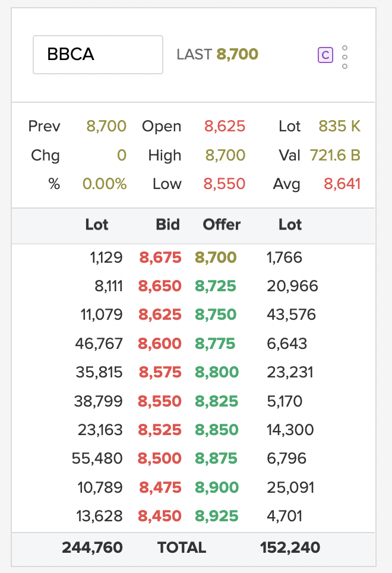The width and height of the screenshot is (392, 573).
Task: Click the Open price 8,625
Action: click(225, 127)
